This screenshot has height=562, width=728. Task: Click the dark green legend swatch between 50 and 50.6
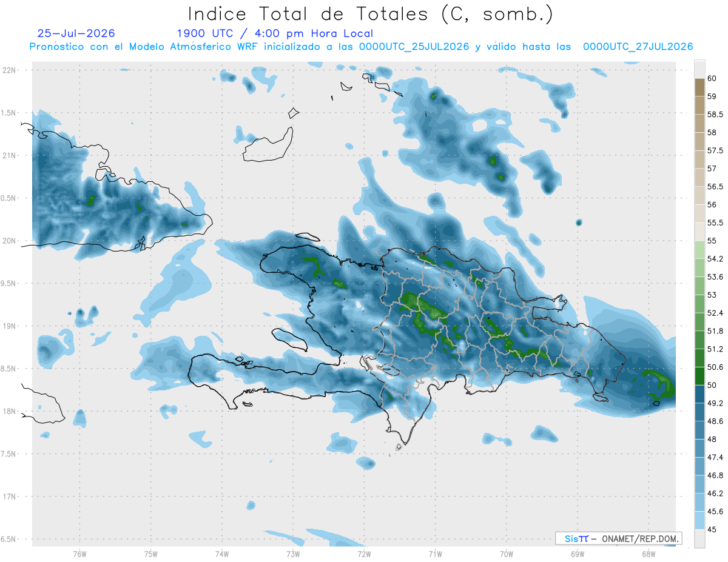(699, 376)
